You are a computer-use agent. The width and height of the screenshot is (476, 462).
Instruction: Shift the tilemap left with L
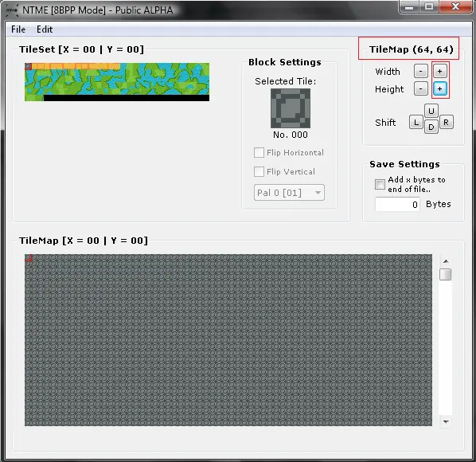click(416, 123)
